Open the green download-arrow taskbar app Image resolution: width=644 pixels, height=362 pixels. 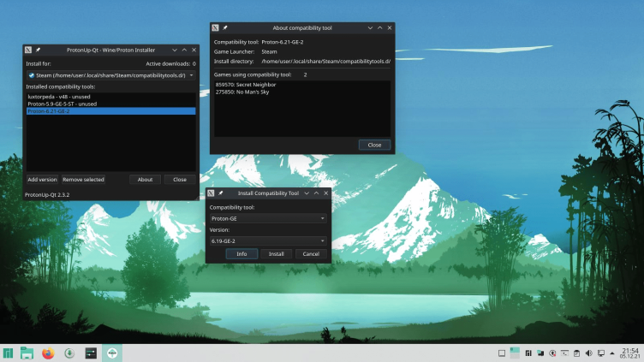pyautogui.click(x=69, y=353)
